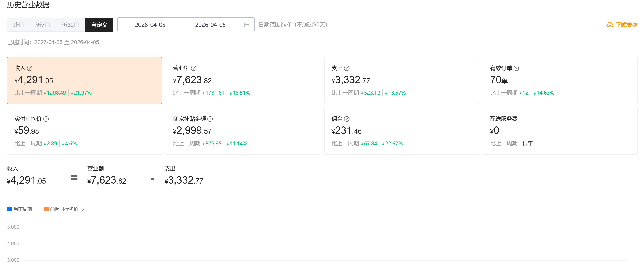Select the 佣金 ¥231.46 metric card
Viewport: 644px width, 271px height.
401,131
